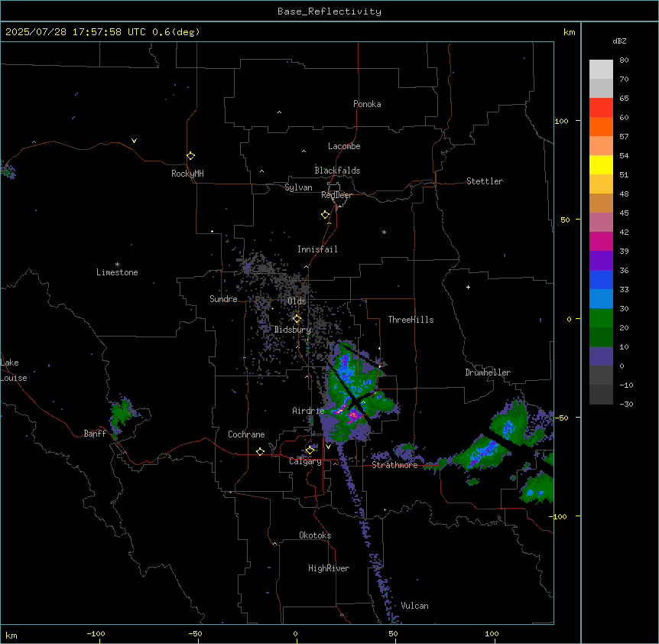Click the Calgary city label
The height and width of the screenshot is (644, 659).
[x=305, y=461]
